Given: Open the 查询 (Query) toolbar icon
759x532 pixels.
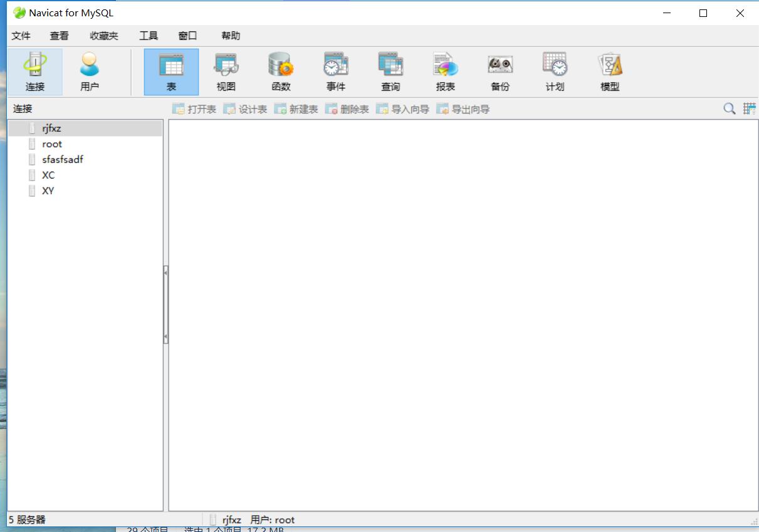Looking at the screenshot, I should click(x=390, y=71).
